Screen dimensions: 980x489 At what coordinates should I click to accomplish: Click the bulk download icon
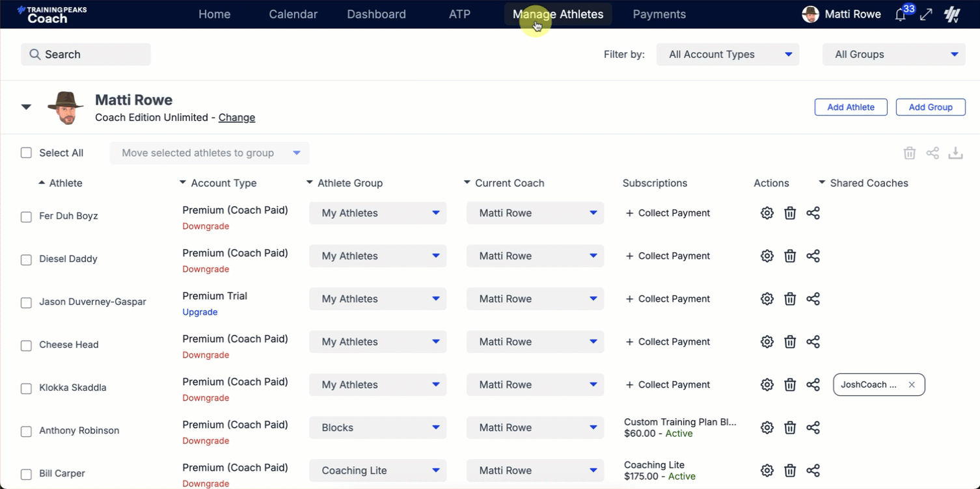click(955, 153)
